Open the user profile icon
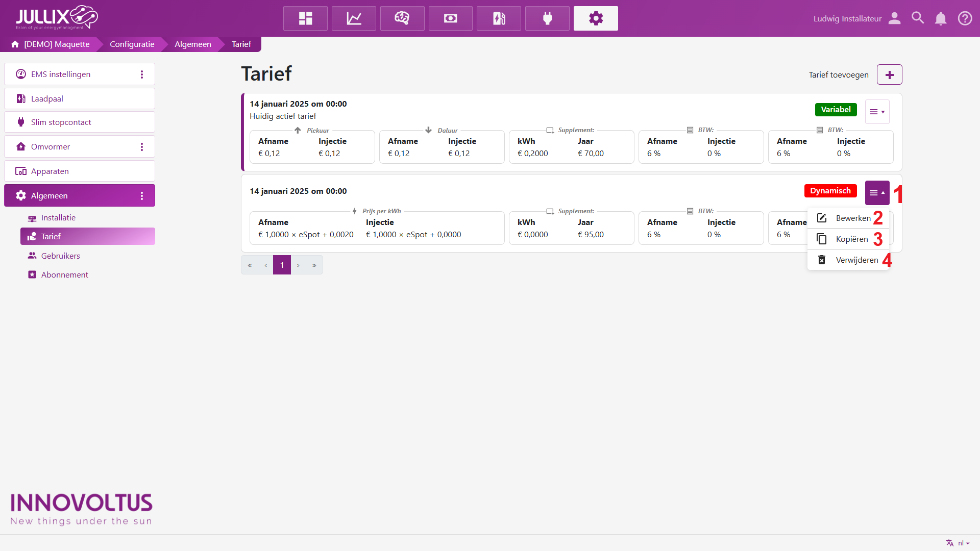The image size is (980, 551). click(894, 18)
